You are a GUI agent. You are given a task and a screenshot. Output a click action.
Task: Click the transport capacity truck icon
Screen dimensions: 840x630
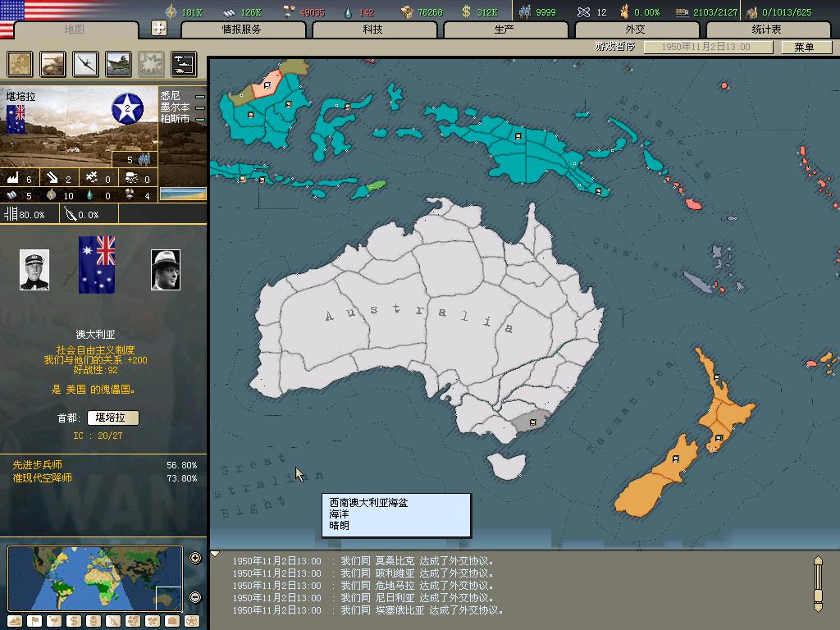click(682, 11)
